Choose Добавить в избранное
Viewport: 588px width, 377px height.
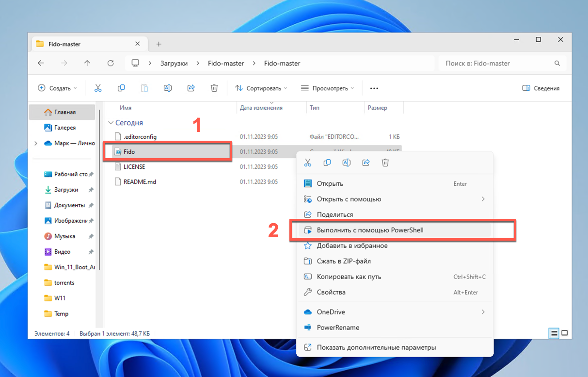point(395,246)
